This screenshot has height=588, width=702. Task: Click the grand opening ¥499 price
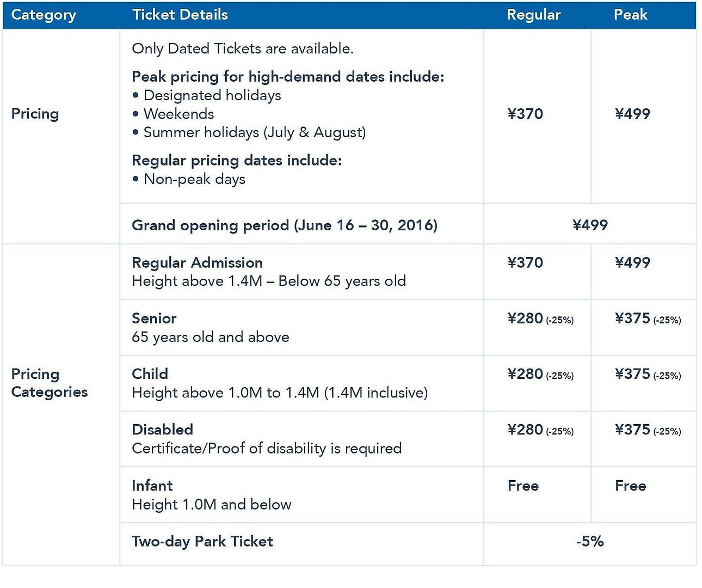[590, 225]
